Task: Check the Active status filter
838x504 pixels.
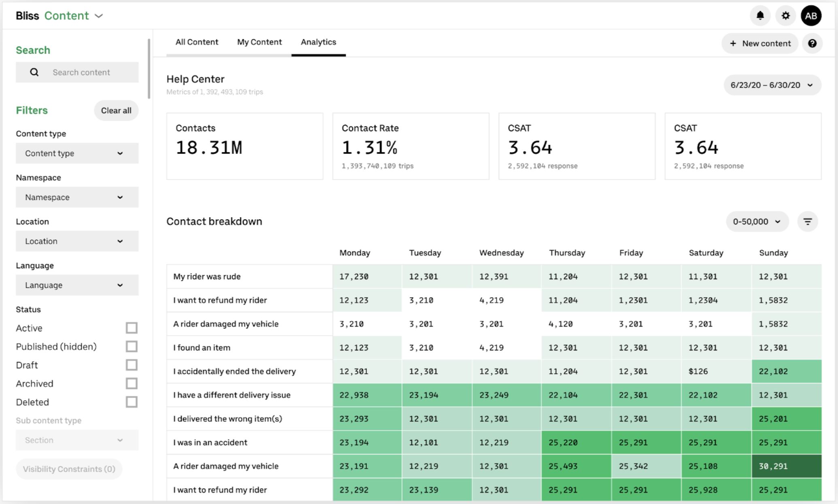Action: [131, 328]
